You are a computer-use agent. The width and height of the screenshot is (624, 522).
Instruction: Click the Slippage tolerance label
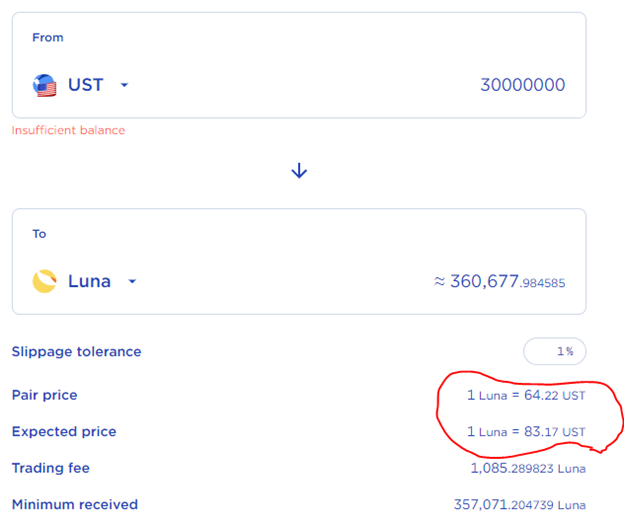coord(76,352)
